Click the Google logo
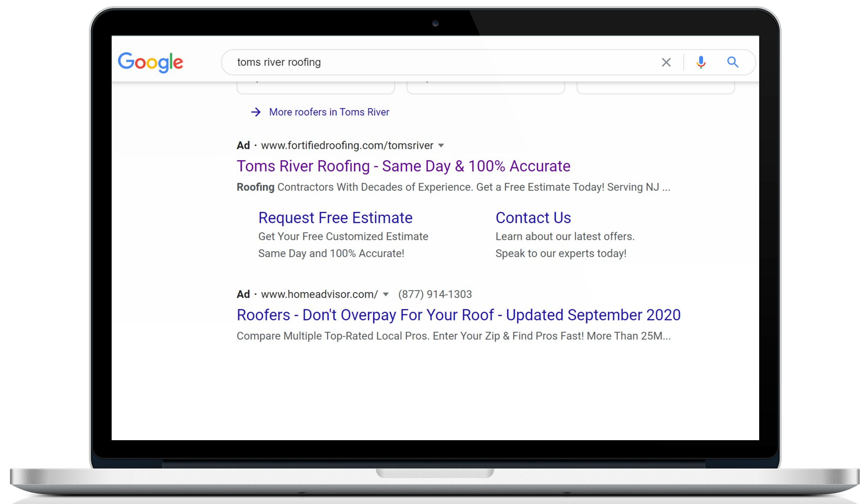The height and width of the screenshot is (504, 867). click(x=150, y=62)
